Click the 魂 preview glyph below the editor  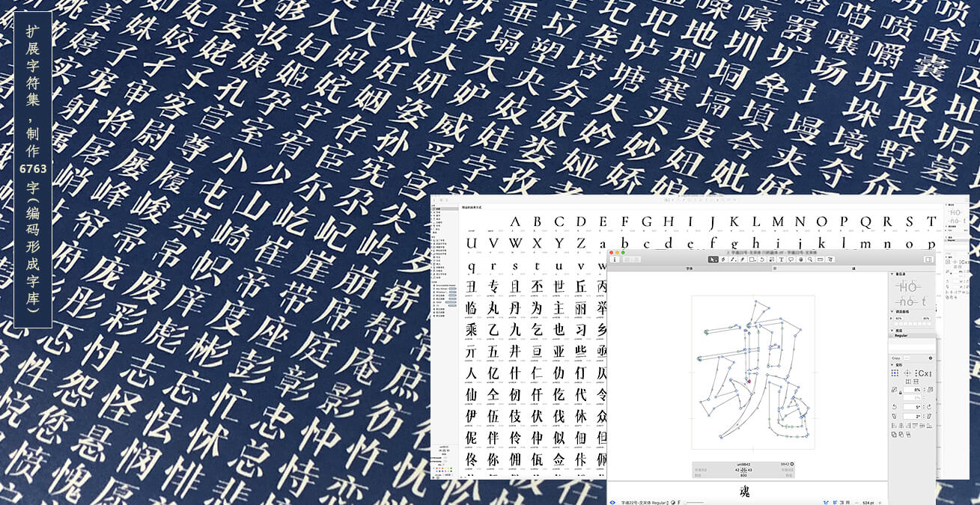point(745,492)
